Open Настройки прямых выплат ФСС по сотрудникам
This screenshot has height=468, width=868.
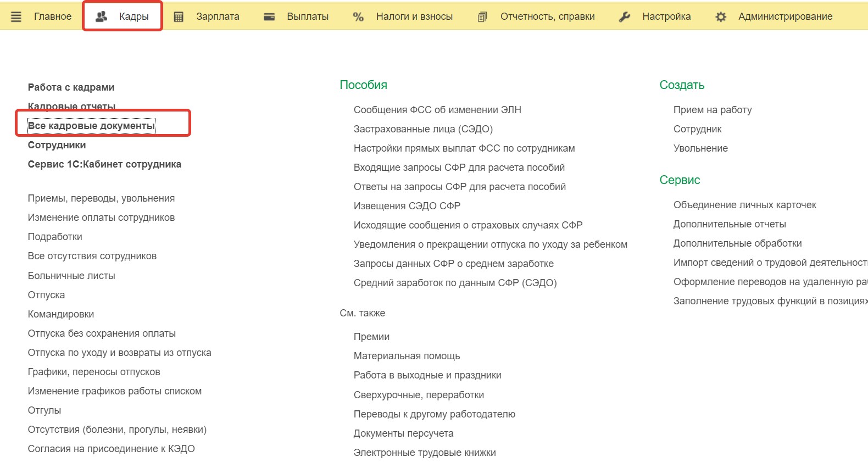pos(464,148)
